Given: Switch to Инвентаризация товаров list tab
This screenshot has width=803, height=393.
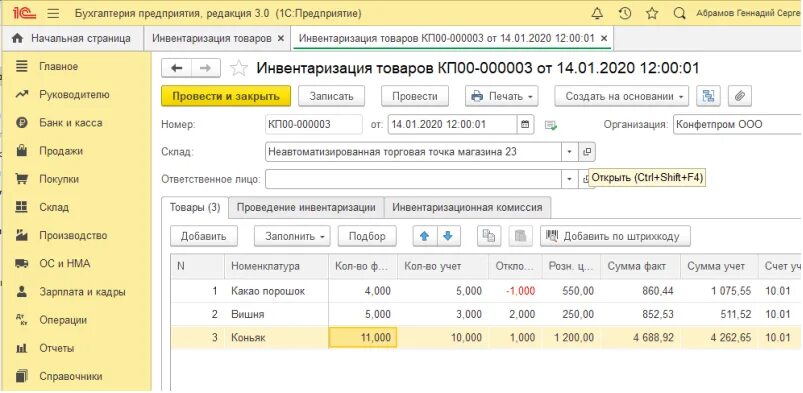Looking at the screenshot, I should pyautogui.click(x=212, y=38).
